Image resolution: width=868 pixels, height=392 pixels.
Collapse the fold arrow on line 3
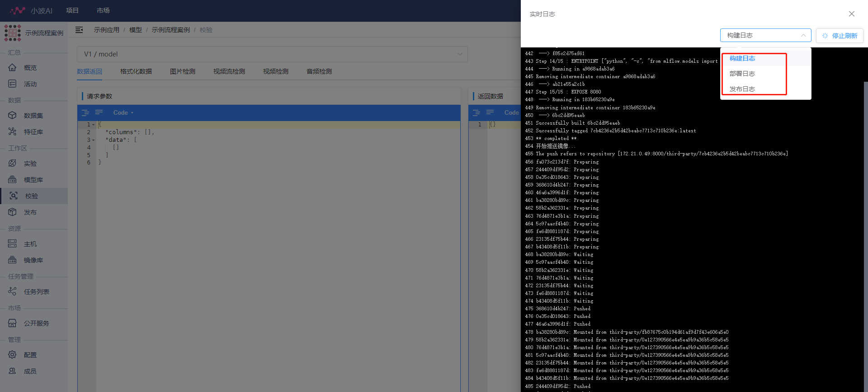click(94, 140)
